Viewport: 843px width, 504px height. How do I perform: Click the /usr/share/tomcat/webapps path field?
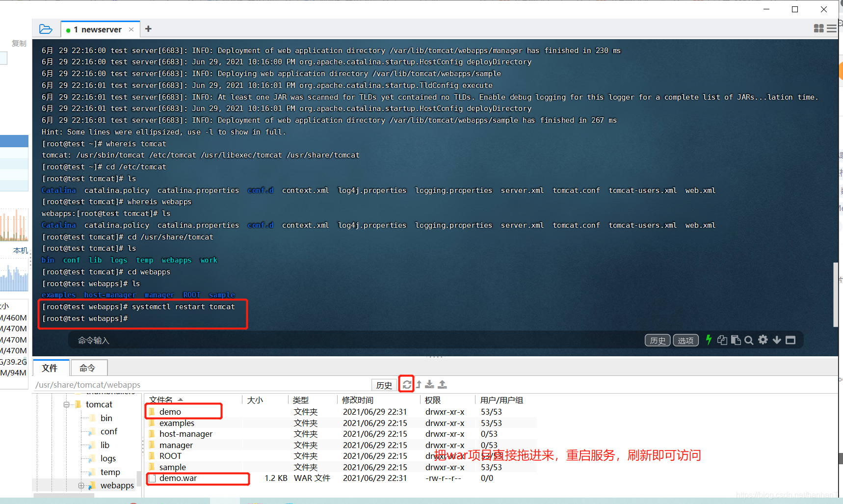pyautogui.click(x=201, y=385)
